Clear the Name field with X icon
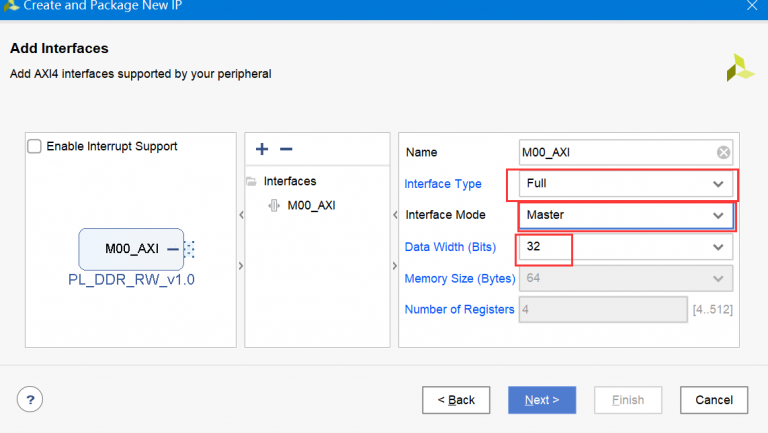 pyautogui.click(x=724, y=152)
